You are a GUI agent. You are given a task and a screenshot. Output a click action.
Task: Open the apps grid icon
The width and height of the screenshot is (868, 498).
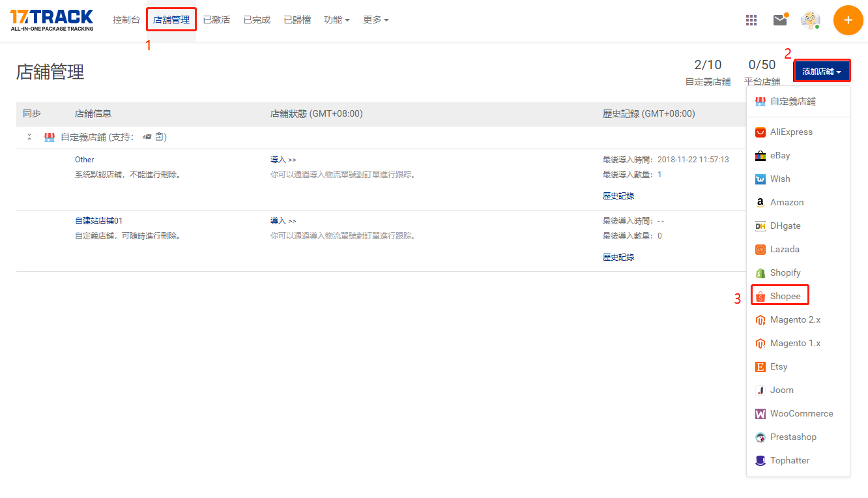(751, 20)
